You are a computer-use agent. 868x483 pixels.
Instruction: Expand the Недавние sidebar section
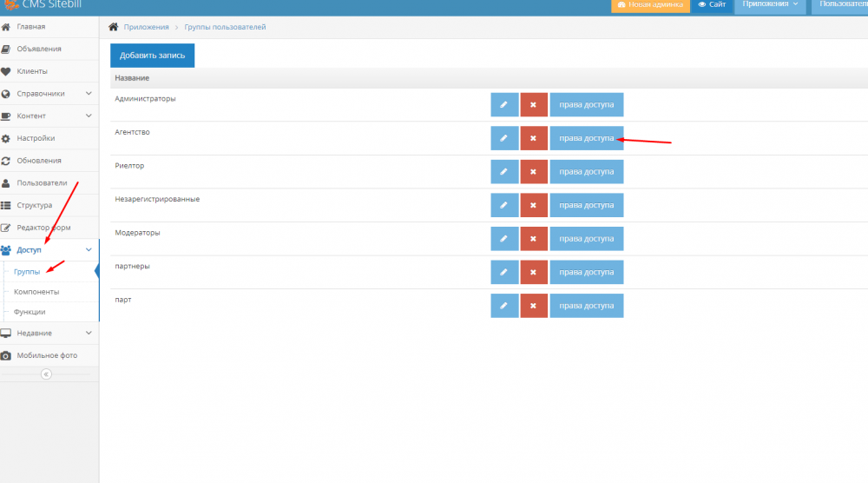[x=89, y=333]
